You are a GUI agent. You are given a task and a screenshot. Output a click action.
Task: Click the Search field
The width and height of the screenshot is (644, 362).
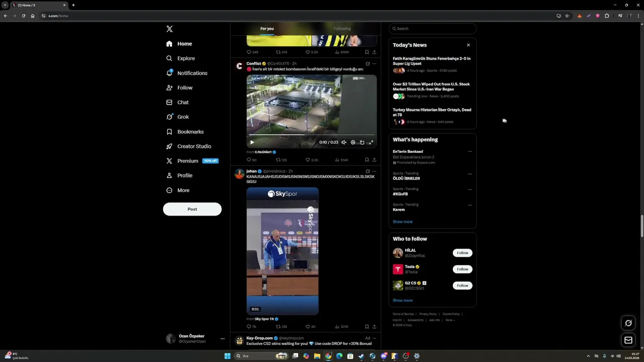point(433,29)
